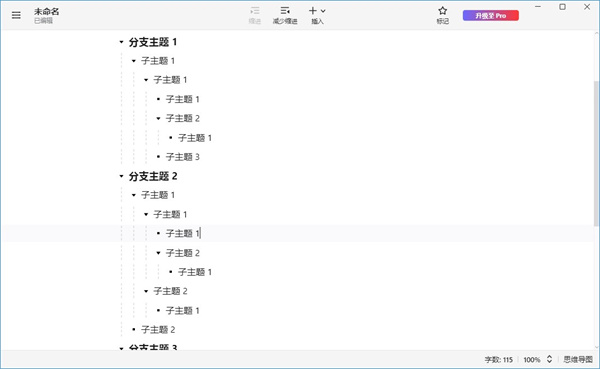Click the 字数: 115 word count indicator

[x=499, y=360]
